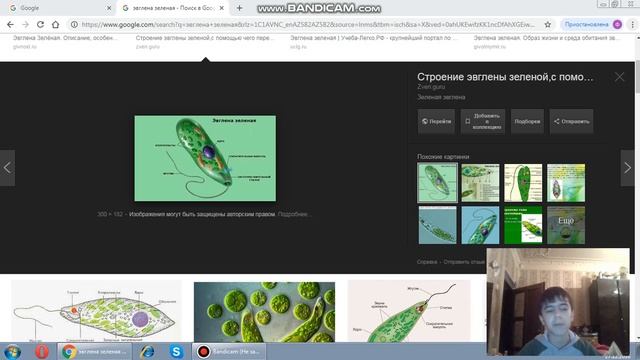Close the эвглена зеленая search tab

pyautogui.click(x=222, y=8)
